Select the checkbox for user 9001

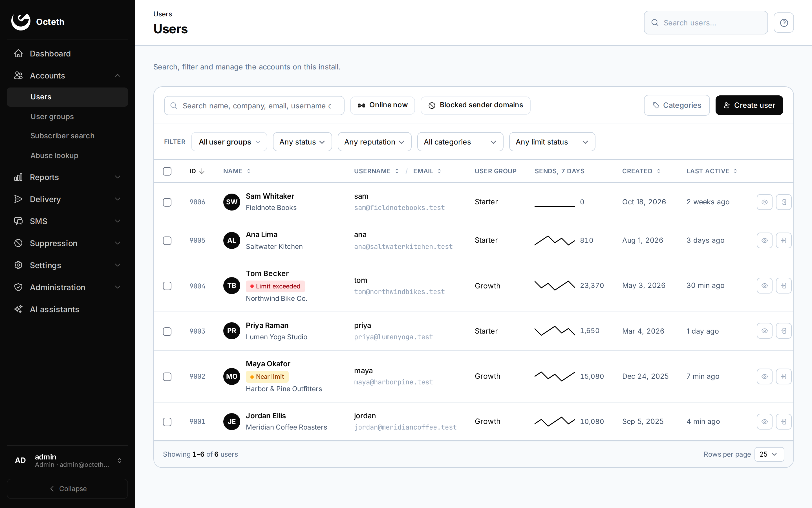[167, 422]
